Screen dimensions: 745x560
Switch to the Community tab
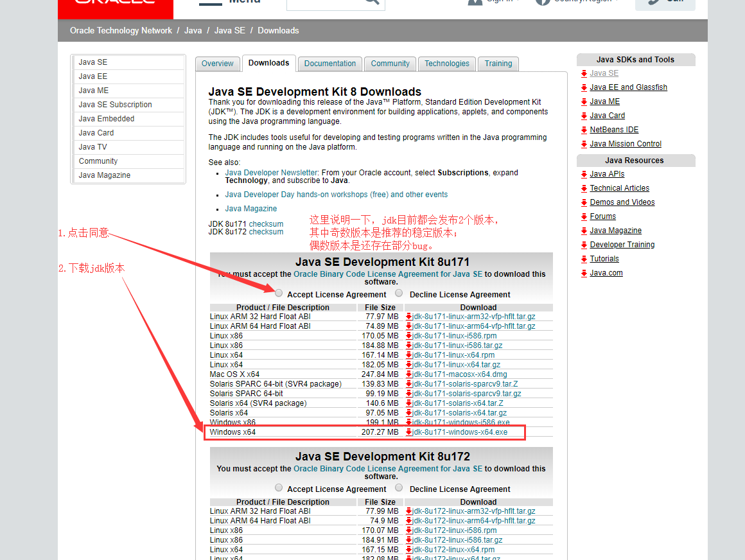tap(390, 64)
